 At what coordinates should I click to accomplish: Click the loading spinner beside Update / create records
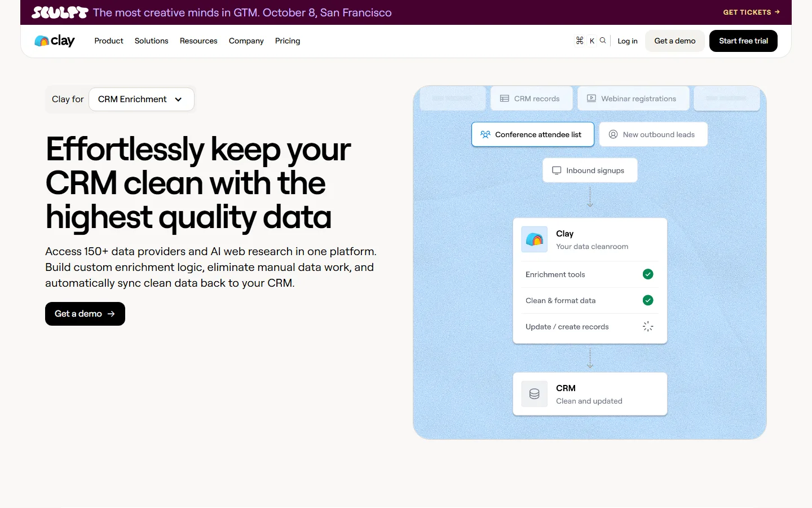[x=648, y=326]
